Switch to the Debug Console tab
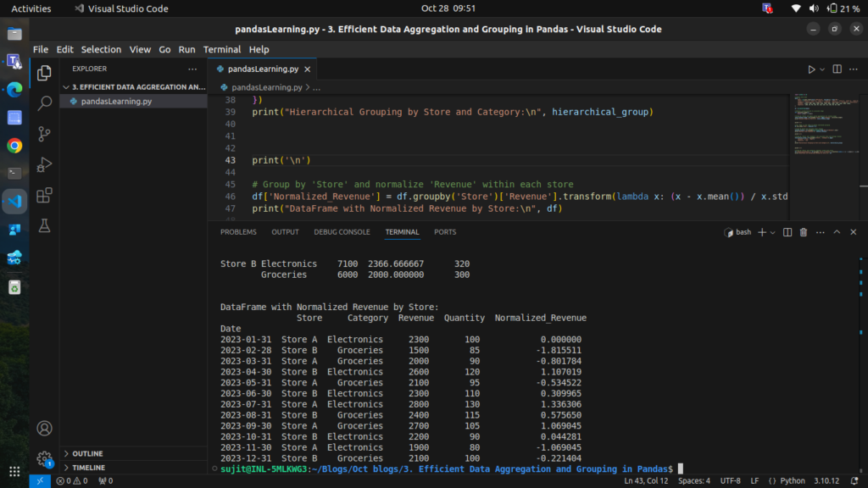 [x=342, y=232]
